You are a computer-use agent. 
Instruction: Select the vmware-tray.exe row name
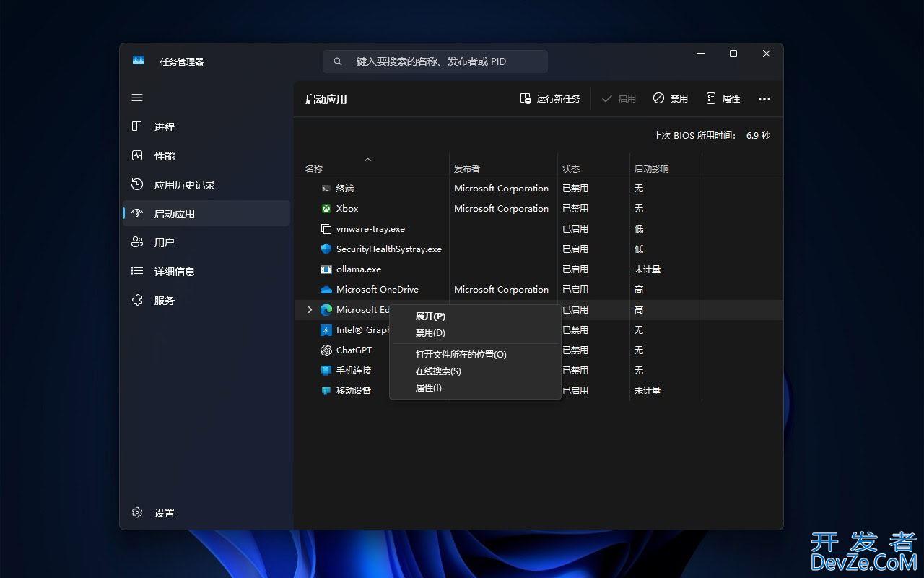click(x=370, y=228)
